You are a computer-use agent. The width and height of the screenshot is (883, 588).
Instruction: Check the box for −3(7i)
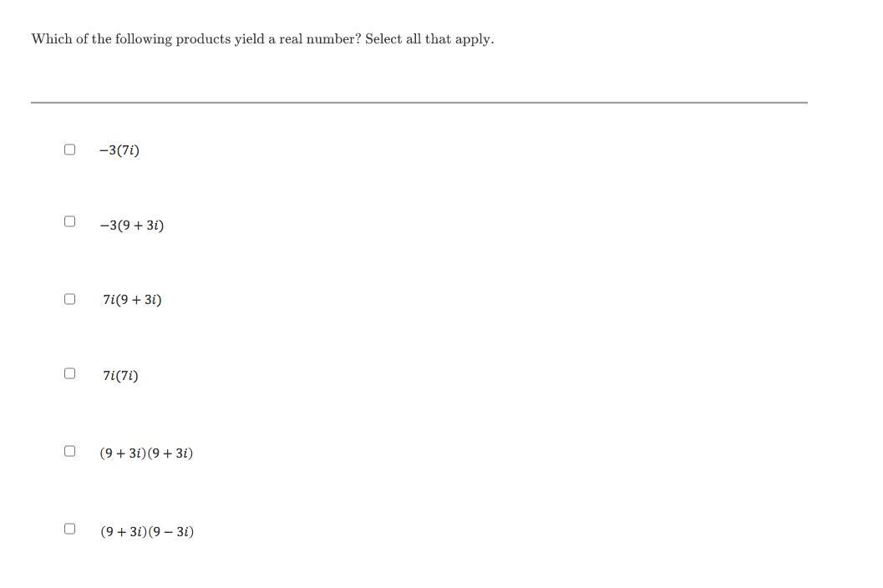tap(69, 150)
